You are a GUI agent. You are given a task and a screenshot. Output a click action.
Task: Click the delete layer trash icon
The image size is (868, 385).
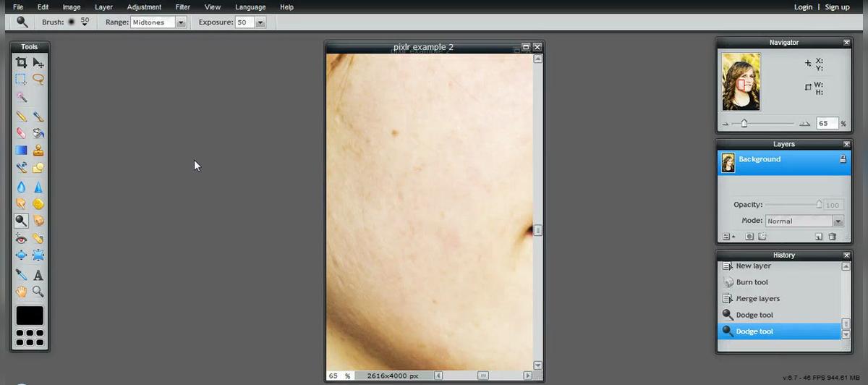[x=832, y=237]
